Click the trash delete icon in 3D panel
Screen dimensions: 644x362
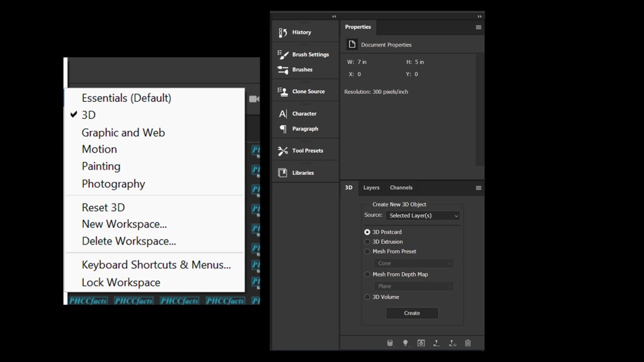coord(468,343)
